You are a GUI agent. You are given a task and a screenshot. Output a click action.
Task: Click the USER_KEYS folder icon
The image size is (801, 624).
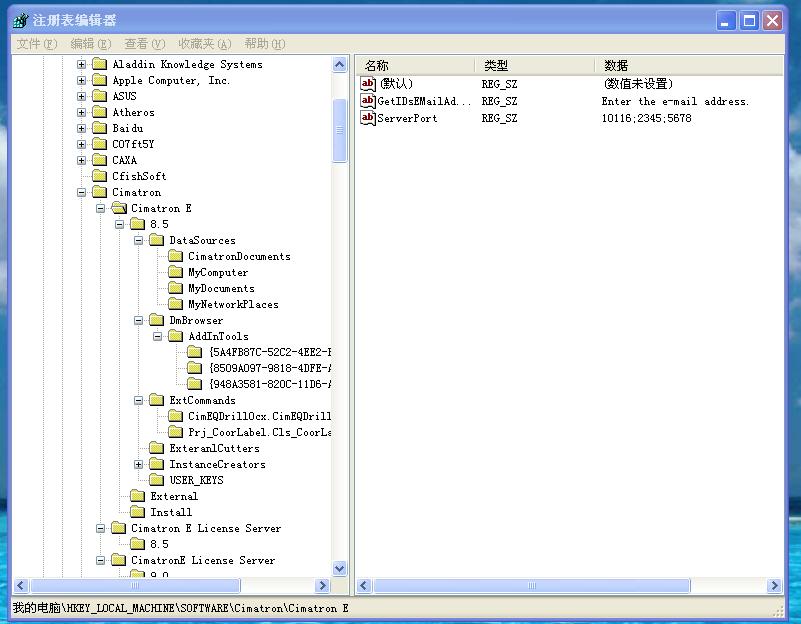click(157, 480)
